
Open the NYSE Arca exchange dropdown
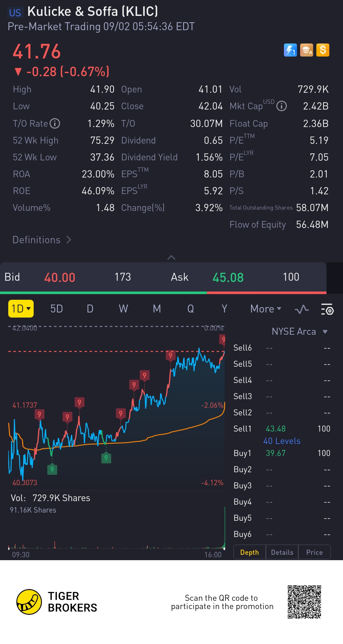pyautogui.click(x=299, y=332)
